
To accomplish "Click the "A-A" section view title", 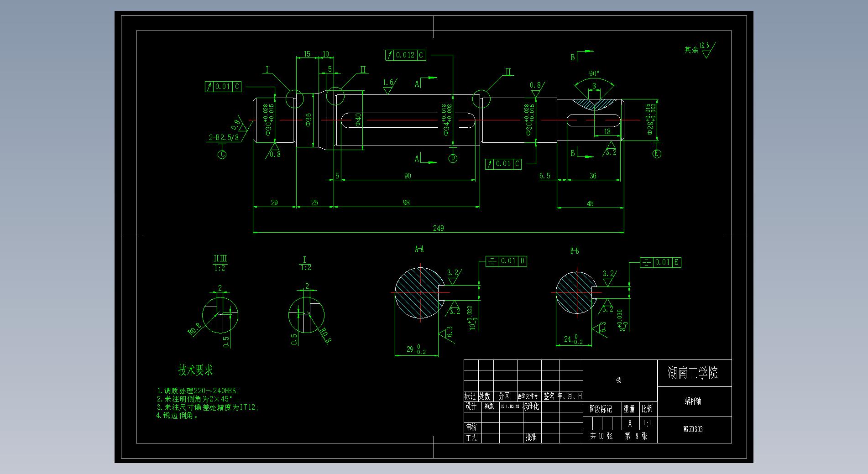I will pos(419,249).
